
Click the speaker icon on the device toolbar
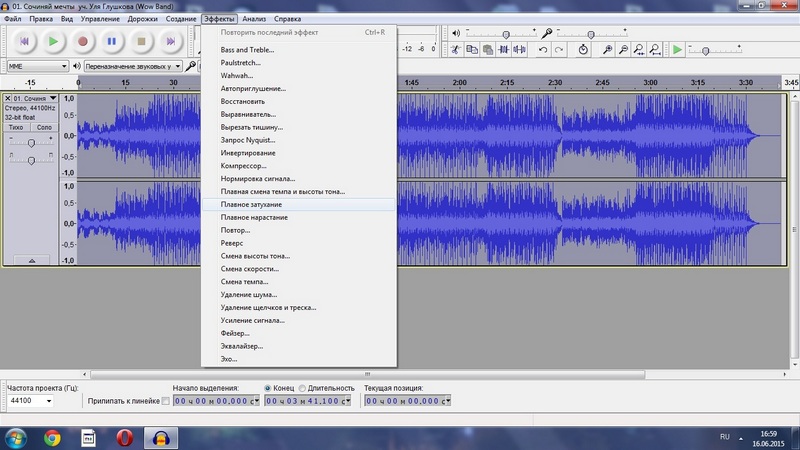coord(77,66)
